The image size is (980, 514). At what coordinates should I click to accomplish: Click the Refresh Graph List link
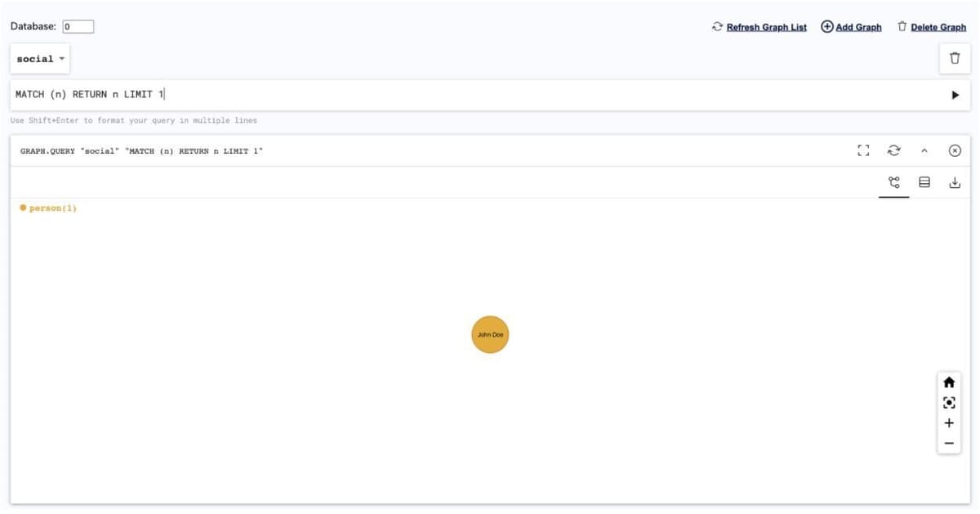759,27
